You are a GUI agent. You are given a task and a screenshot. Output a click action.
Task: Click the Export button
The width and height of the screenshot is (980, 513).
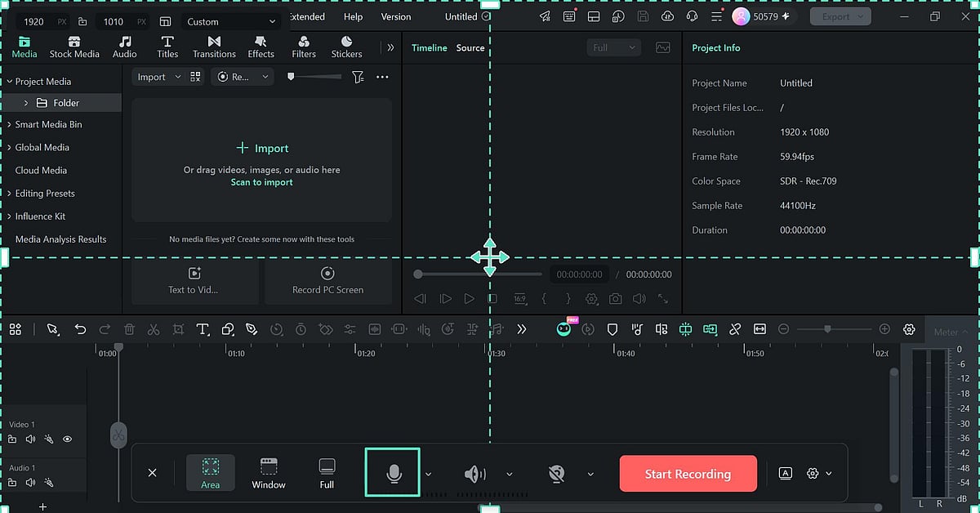pos(840,16)
